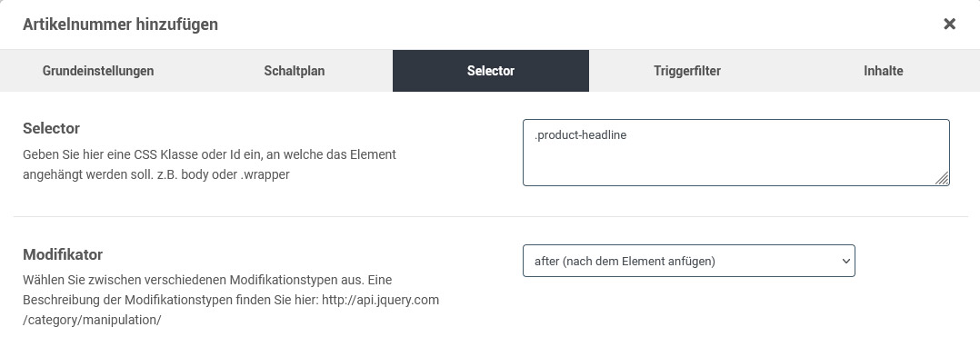The width and height of the screenshot is (980, 347).
Task: Click the Modifikationstypen description paragraph
Action: 231,300
